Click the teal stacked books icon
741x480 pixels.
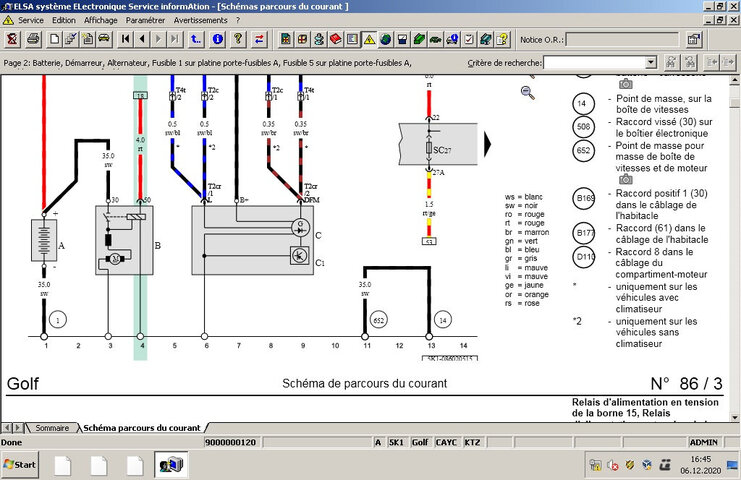485,39
